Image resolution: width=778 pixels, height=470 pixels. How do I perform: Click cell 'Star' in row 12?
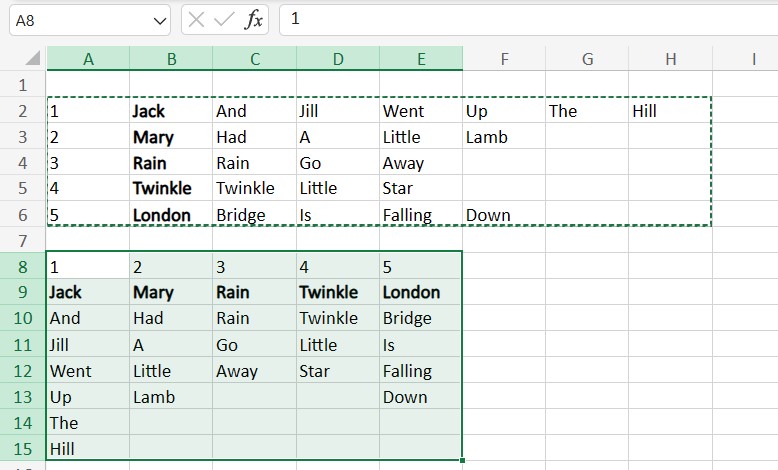(338, 371)
